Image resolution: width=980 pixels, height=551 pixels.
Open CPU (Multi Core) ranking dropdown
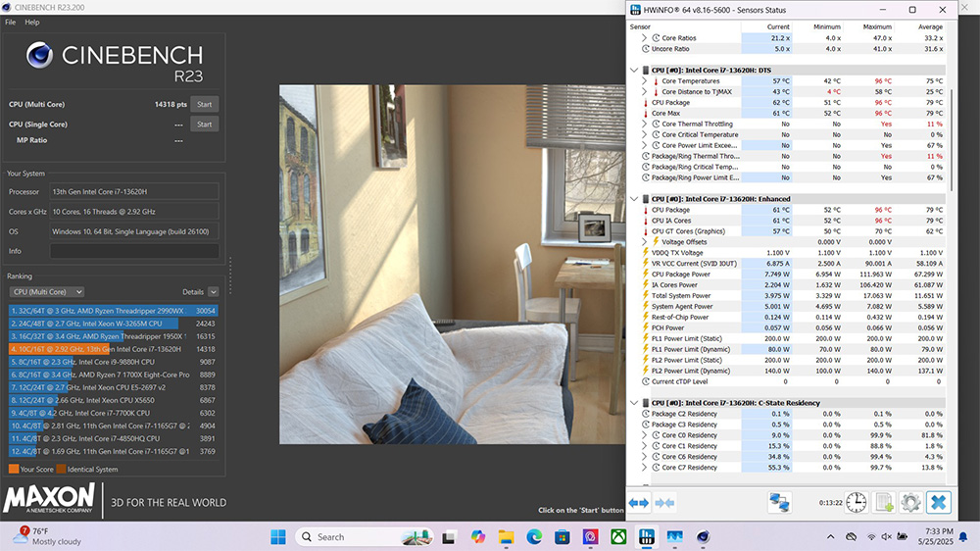(47, 292)
